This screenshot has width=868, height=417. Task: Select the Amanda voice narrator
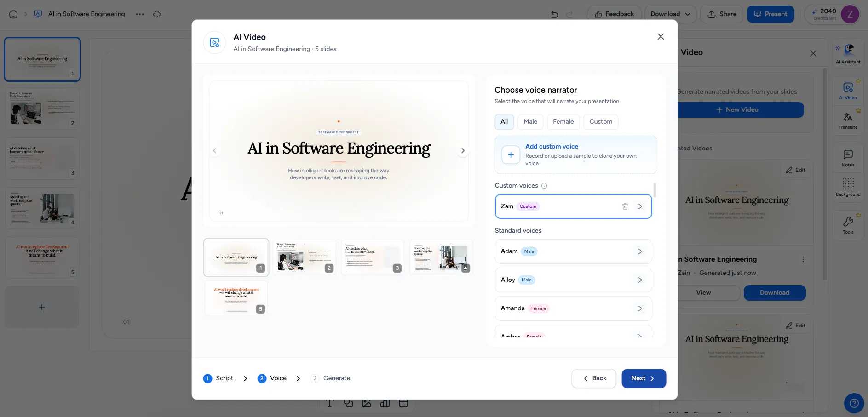tap(573, 308)
